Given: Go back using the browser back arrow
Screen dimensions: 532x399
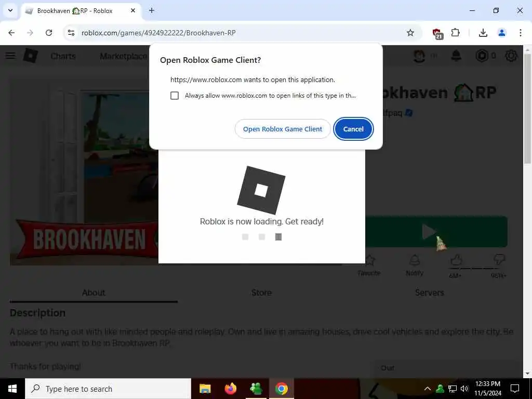Looking at the screenshot, I should pos(11,33).
